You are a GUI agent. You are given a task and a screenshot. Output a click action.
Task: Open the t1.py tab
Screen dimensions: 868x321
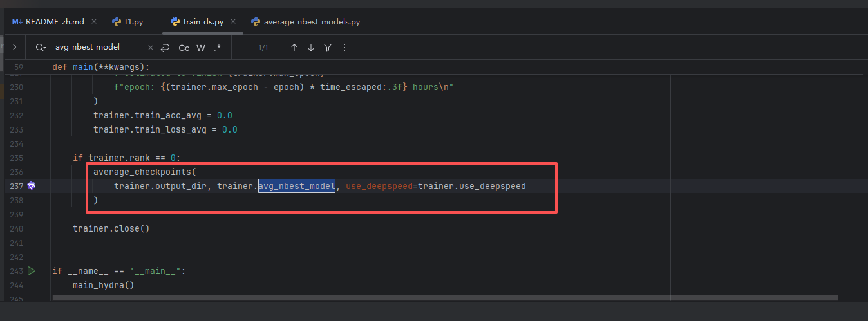pyautogui.click(x=134, y=21)
